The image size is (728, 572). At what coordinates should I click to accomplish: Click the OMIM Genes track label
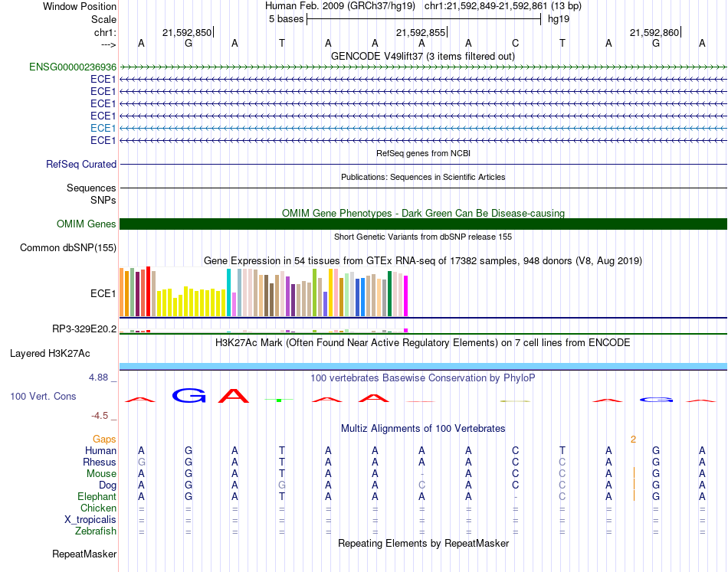point(86,224)
